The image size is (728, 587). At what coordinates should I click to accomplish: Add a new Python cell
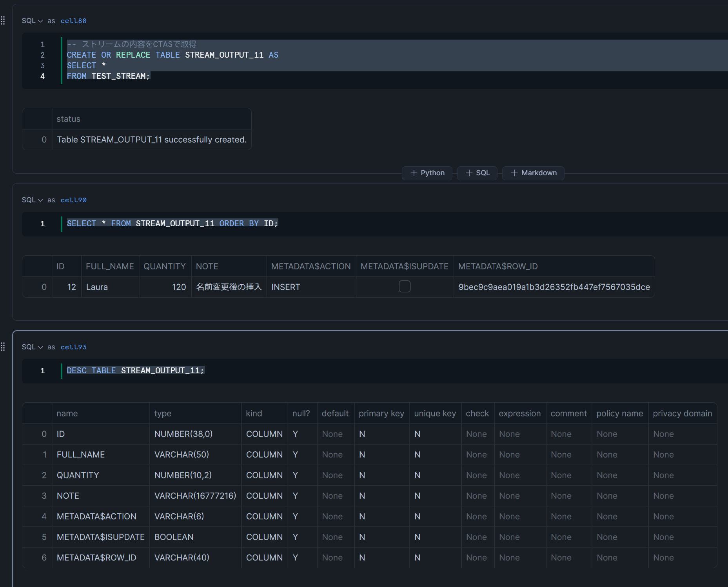[x=427, y=173]
